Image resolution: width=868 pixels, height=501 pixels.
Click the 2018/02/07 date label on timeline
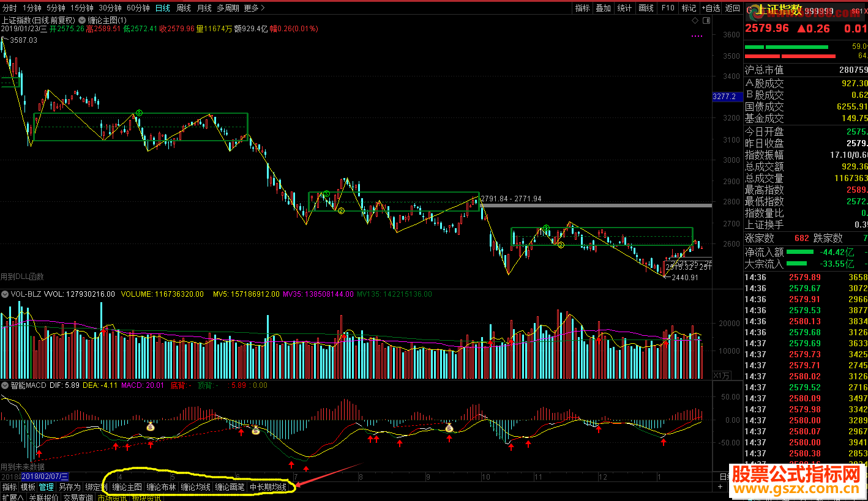pyautogui.click(x=45, y=476)
